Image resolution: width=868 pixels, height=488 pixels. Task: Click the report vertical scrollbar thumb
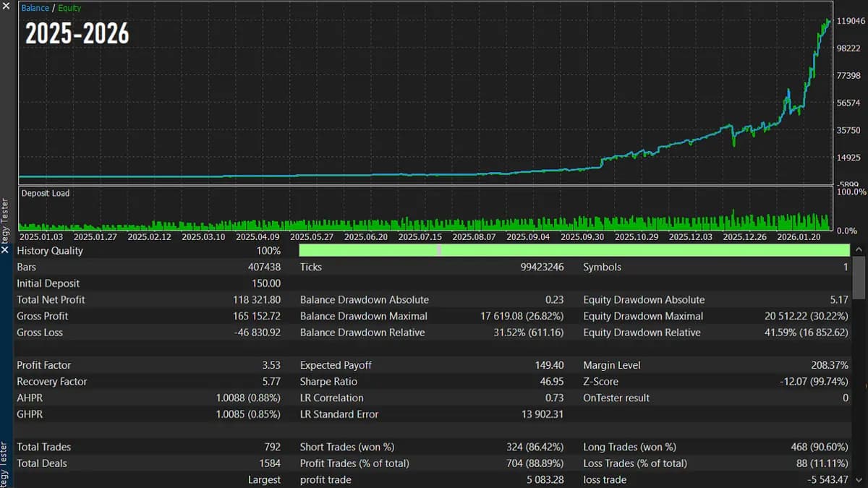pyautogui.click(x=859, y=277)
